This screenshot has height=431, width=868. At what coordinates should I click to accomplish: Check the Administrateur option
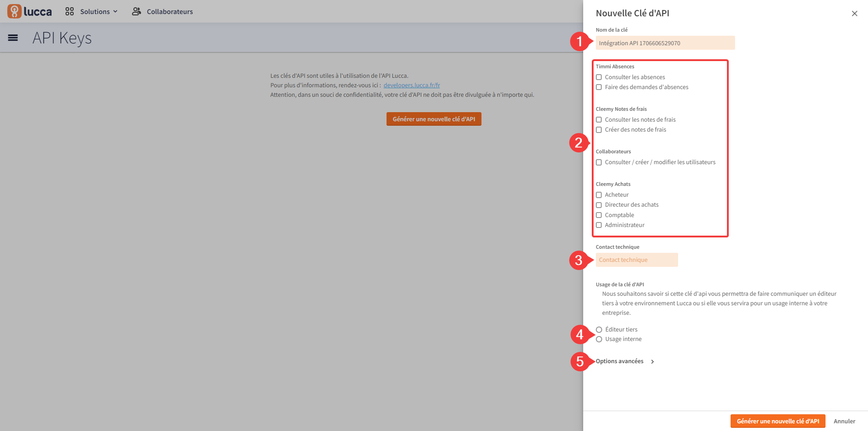pos(599,225)
